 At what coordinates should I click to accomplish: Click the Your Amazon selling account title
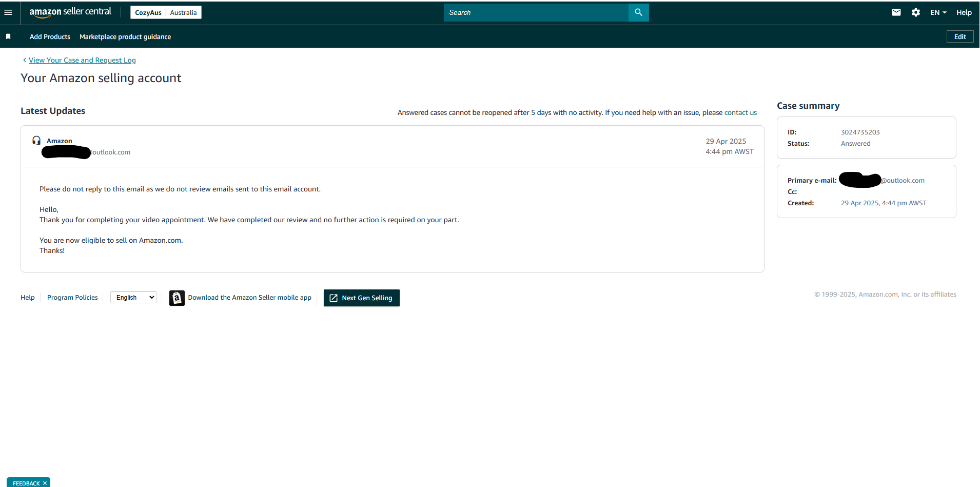(101, 78)
